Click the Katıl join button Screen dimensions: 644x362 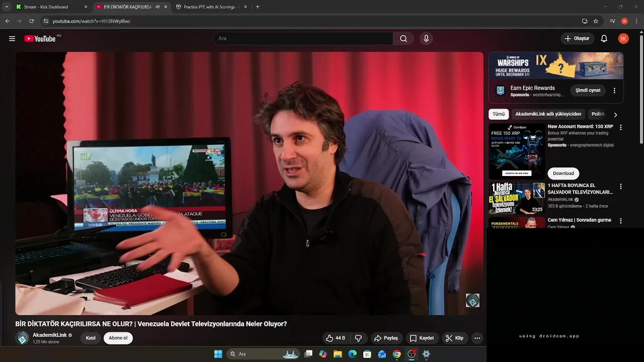(91, 338)
